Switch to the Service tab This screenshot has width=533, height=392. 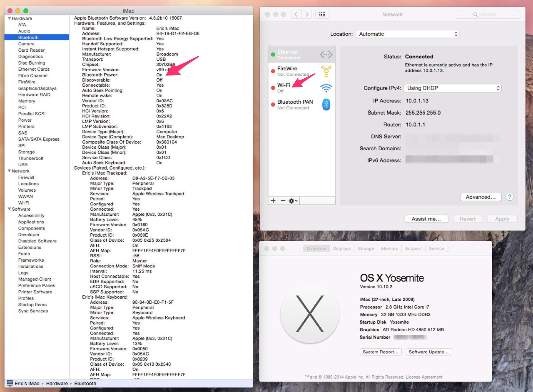[x=436, y=248]
